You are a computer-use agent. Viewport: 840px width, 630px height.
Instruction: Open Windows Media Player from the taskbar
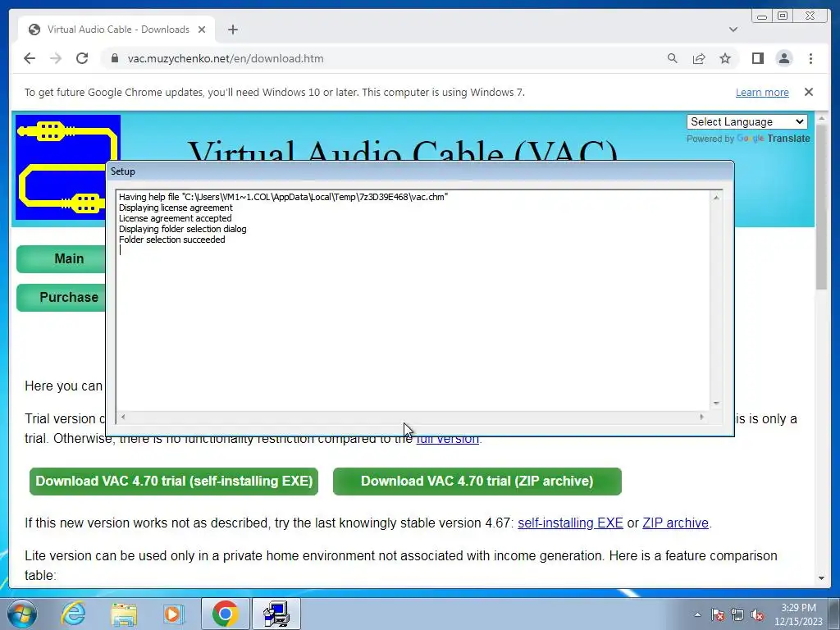[x=173, y=614]
